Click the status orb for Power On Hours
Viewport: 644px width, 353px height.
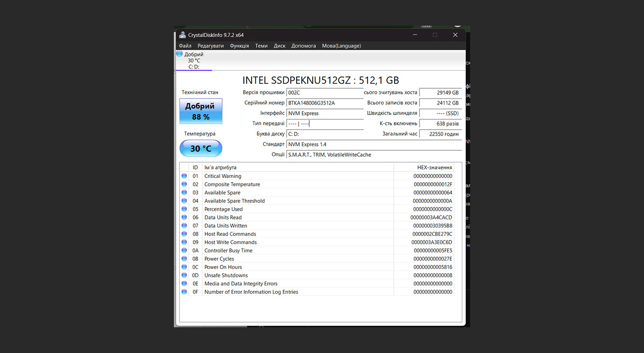(x=184, y=267)
